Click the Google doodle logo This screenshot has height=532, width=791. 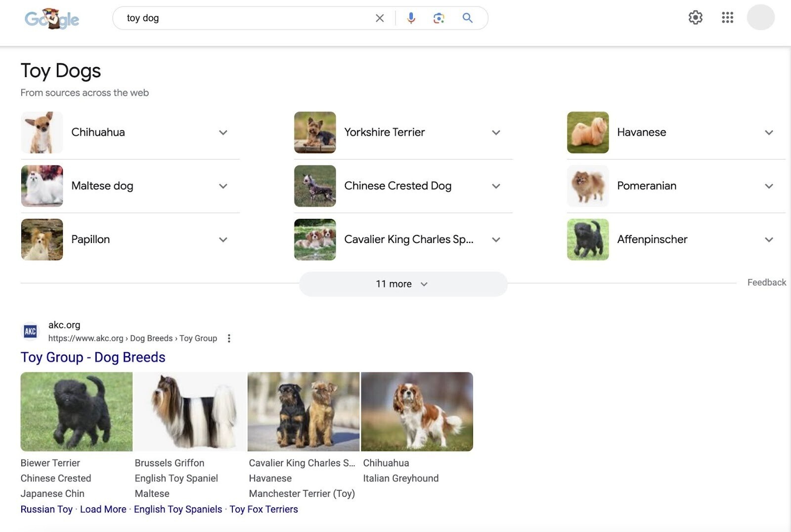click(51, 19)
